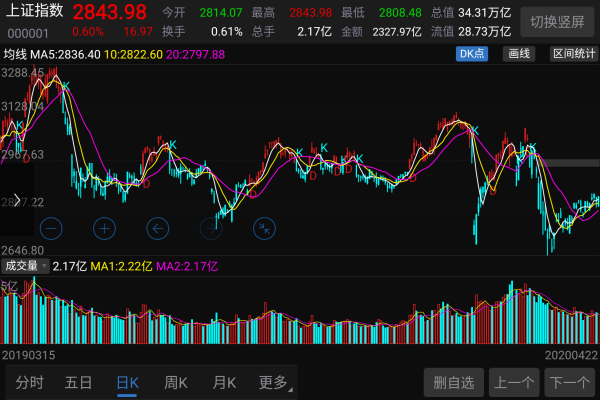Click the MA1:2.22亿 volume label
The image size is (600, 400).
coord(121,266)
